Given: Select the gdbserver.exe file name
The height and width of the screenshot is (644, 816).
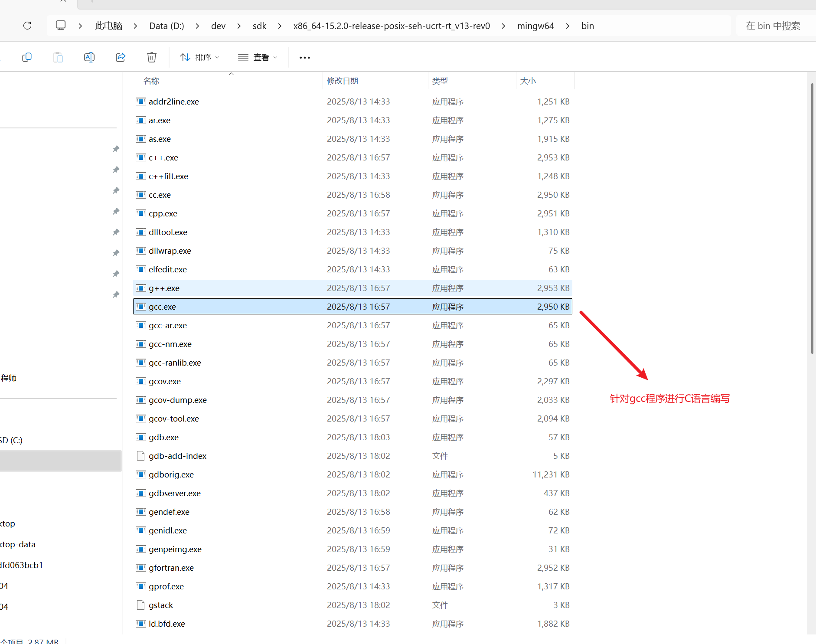Looking at the screenshot, I should [175, 493].
